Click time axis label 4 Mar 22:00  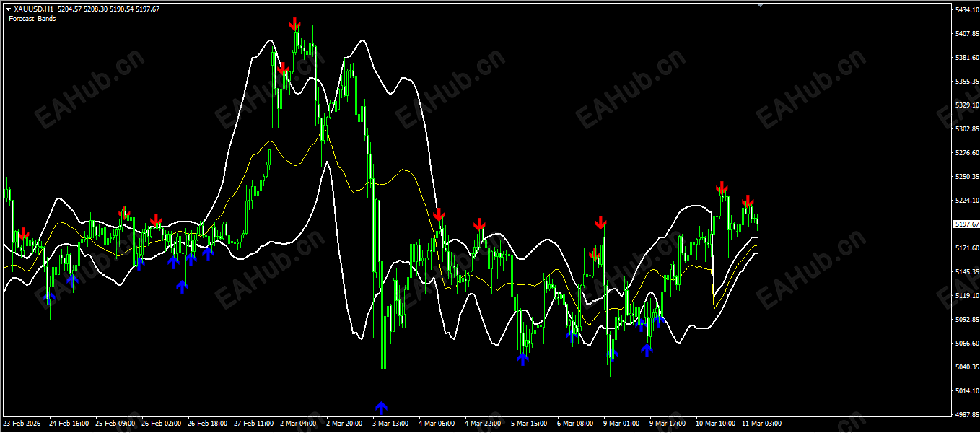pos(483,424)
